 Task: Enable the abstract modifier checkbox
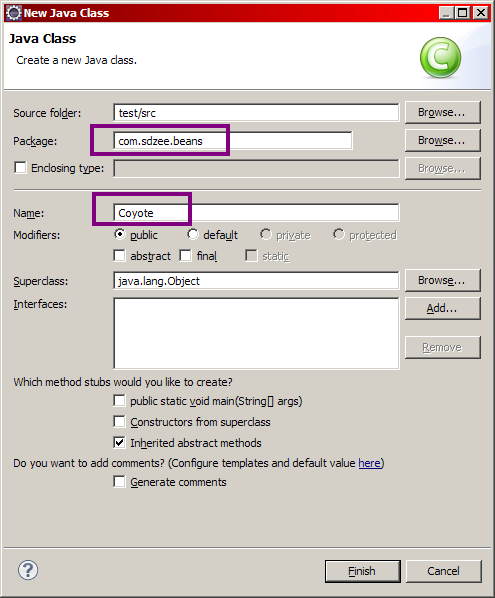(119, 256)
